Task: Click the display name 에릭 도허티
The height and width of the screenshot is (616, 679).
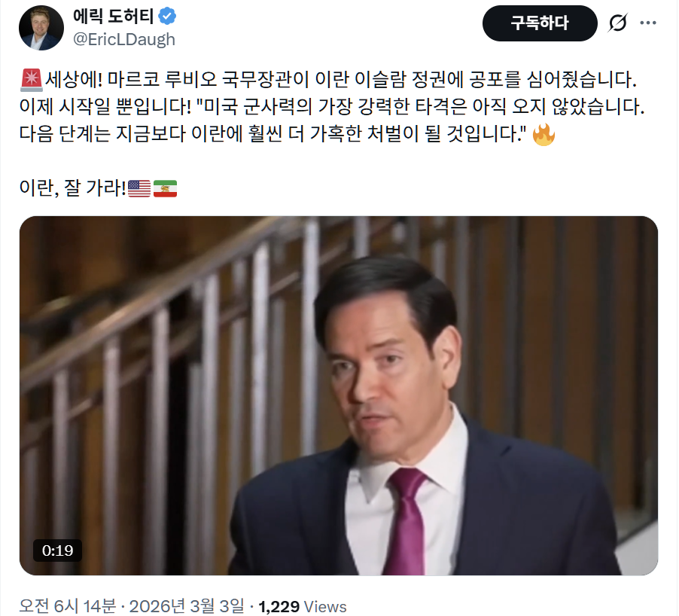Action: 113,17
